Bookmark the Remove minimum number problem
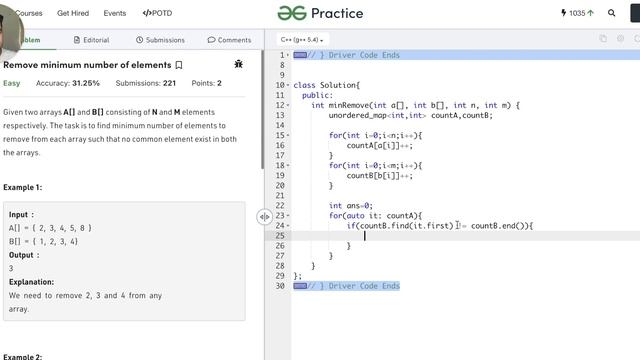The image size is (640, 360). (x=179, y=65)
